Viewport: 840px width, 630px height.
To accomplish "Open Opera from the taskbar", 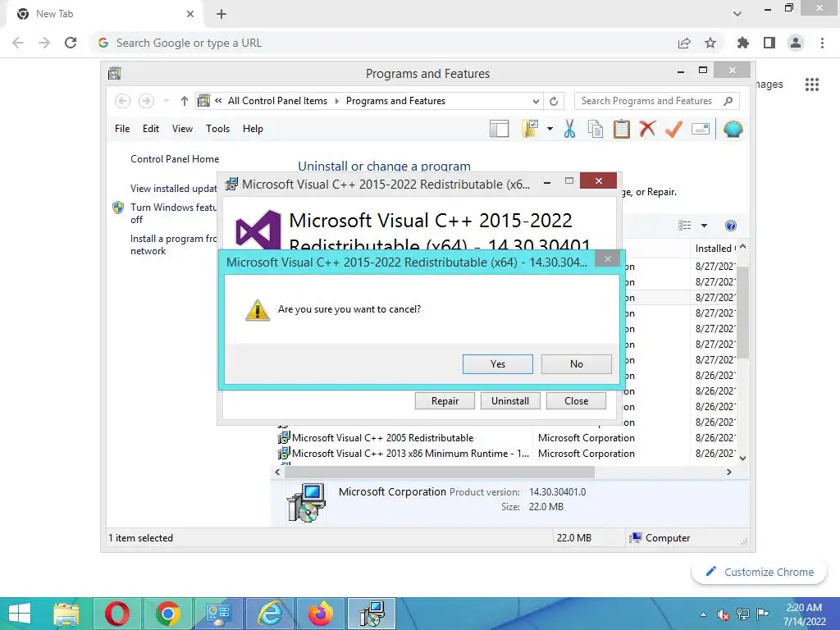I will click(x=116, y=614).
